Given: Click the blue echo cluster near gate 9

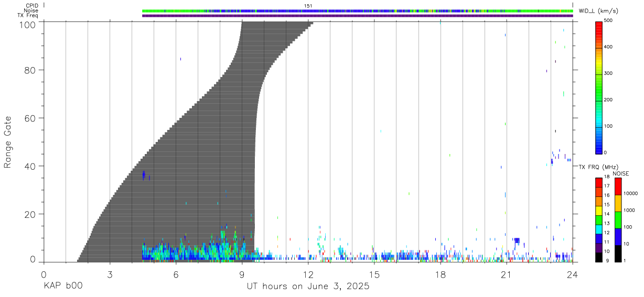Looking at the screenshot, I should [517, 241].
